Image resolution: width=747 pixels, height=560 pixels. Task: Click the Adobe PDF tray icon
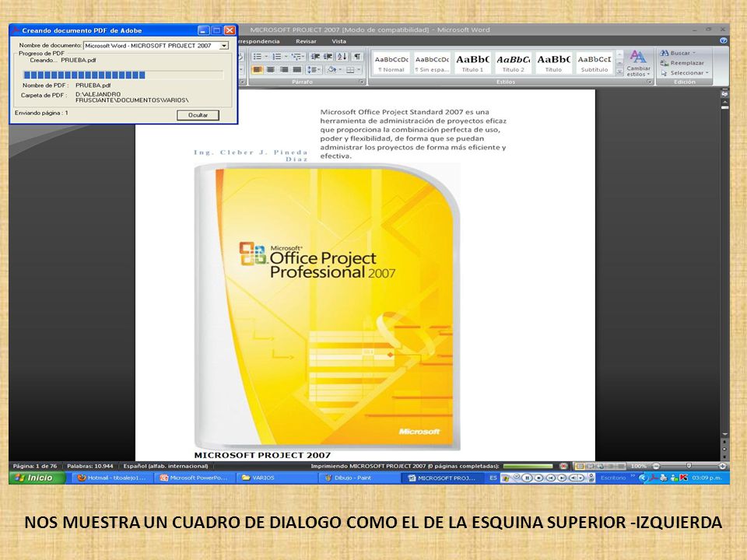coord(654,478)
